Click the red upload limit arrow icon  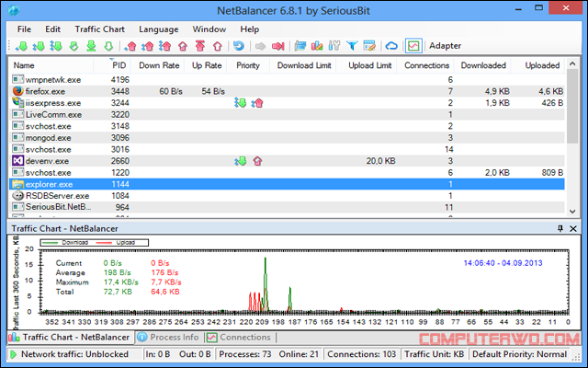click(183, 46)
